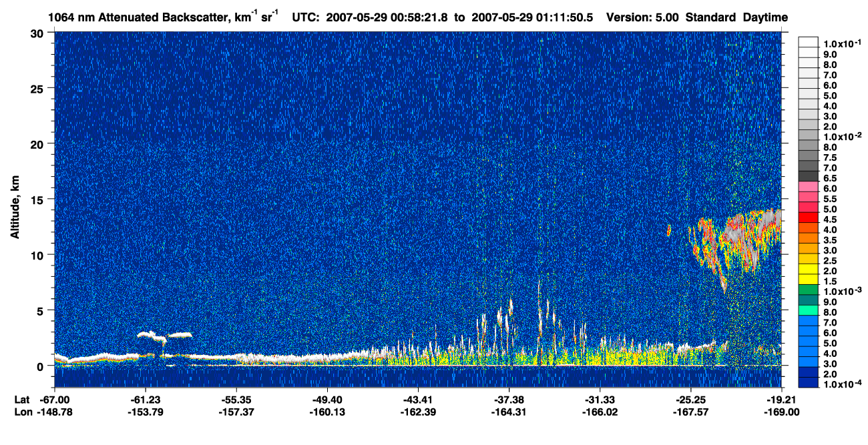Click longitude value '-167.57'
Viewport: 868px width, 445px height.
click(691, 412)
